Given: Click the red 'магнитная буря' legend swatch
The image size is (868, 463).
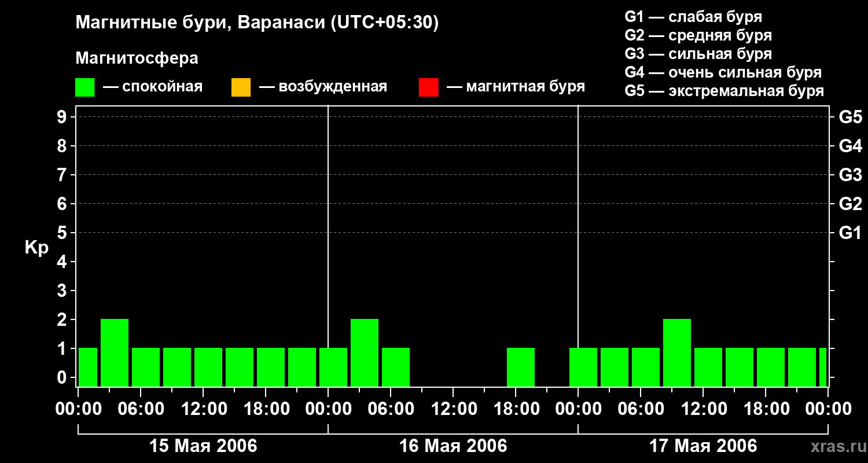Looking at the screenshot, I should pos(428,87).
